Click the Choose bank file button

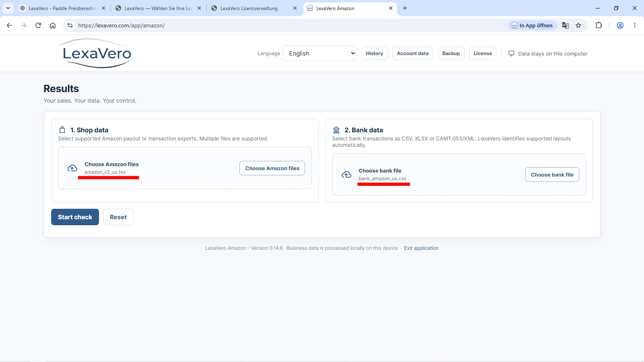click(552, 175)
